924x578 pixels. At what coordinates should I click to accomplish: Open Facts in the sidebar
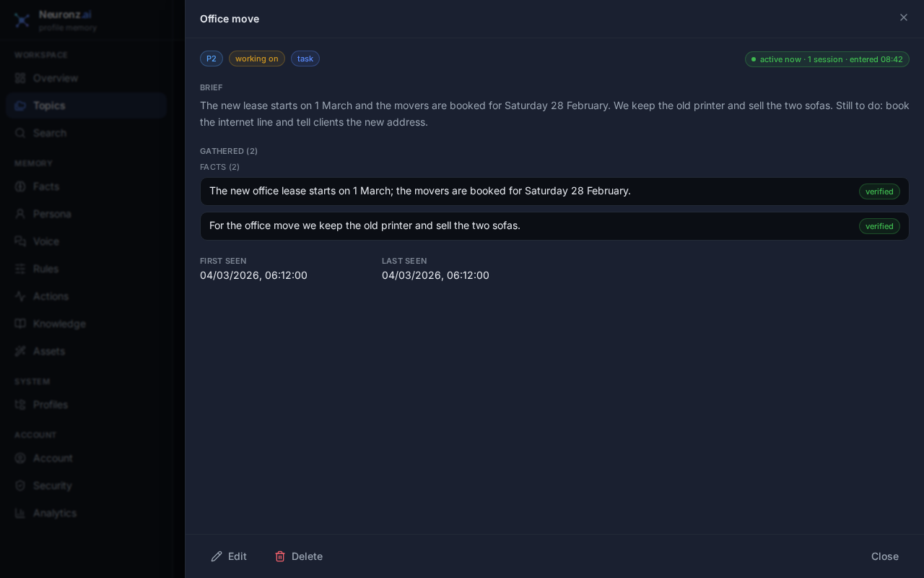(87, 186)
